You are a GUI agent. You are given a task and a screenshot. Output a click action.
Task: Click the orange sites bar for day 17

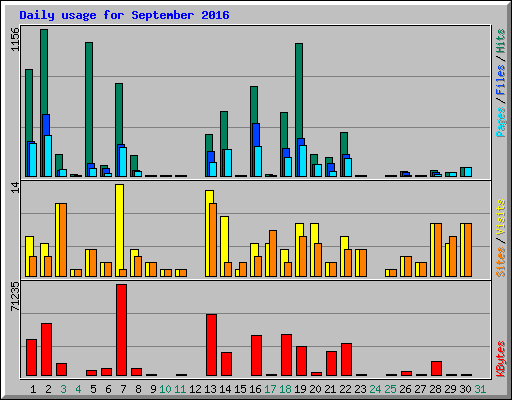(x=273, y=253)
